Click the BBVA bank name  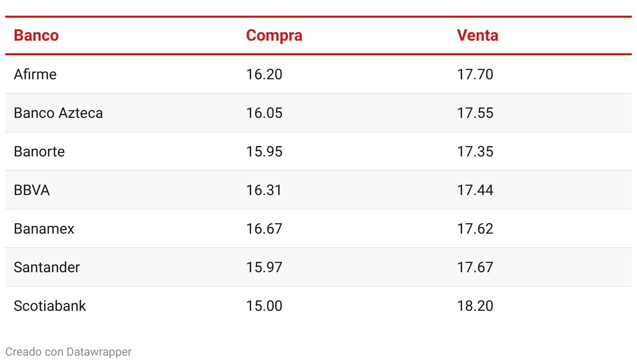[x=32, y=190]
